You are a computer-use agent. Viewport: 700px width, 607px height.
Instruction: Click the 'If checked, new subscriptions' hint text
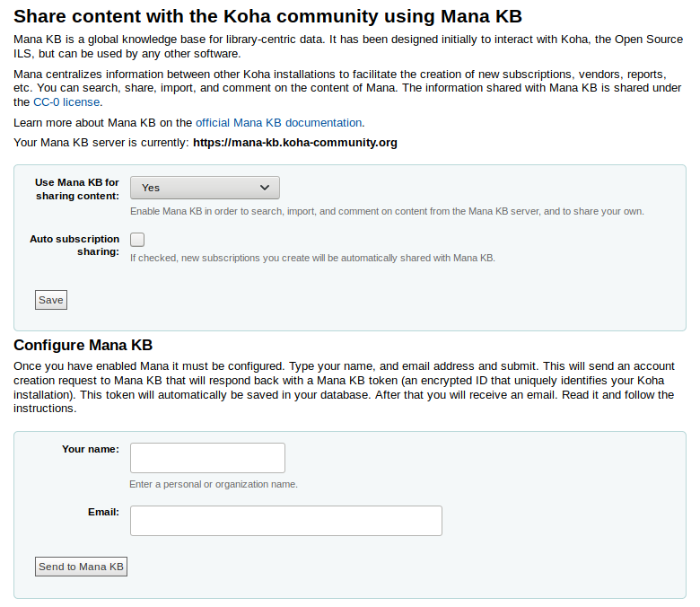[x=312, y=259]
